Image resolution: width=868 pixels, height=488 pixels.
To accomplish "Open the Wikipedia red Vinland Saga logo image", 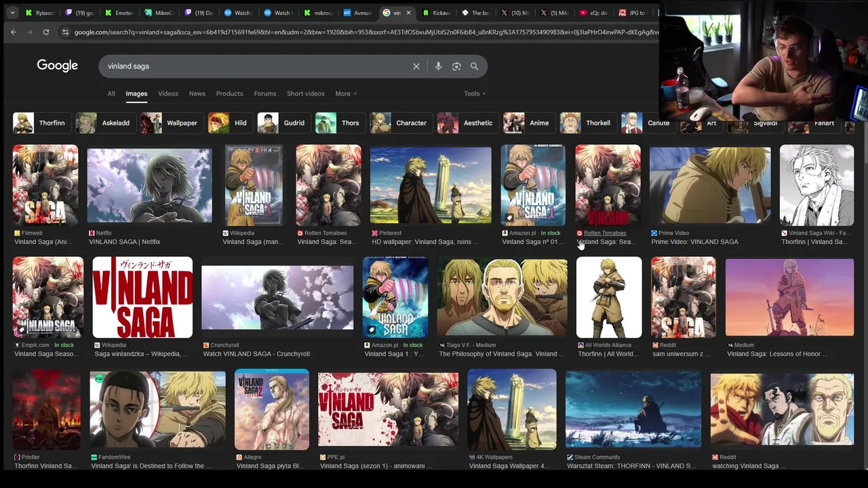I will (142, 297).
